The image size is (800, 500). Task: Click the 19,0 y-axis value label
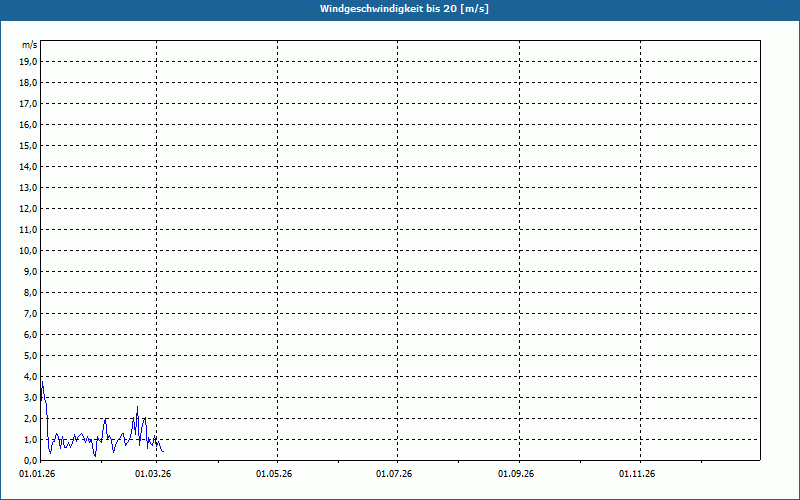click(28, 62)
